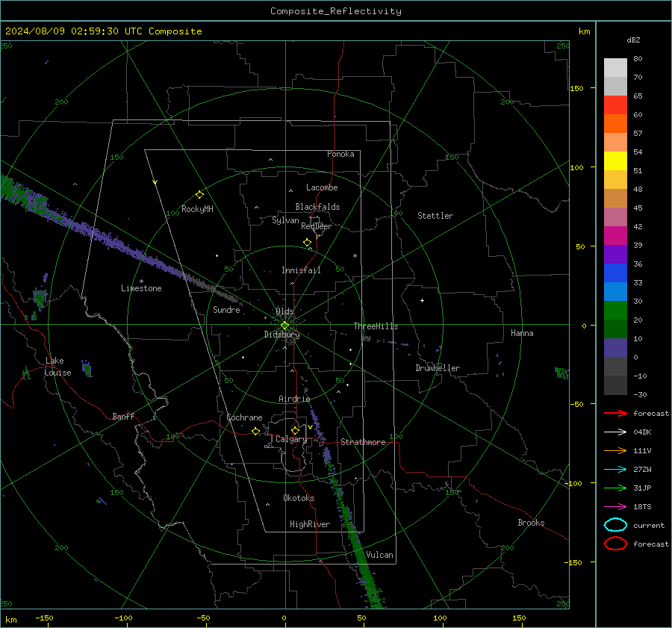Click the Sylvan label
This screenshot has height=628, width=672.
(x=285, y=220)
